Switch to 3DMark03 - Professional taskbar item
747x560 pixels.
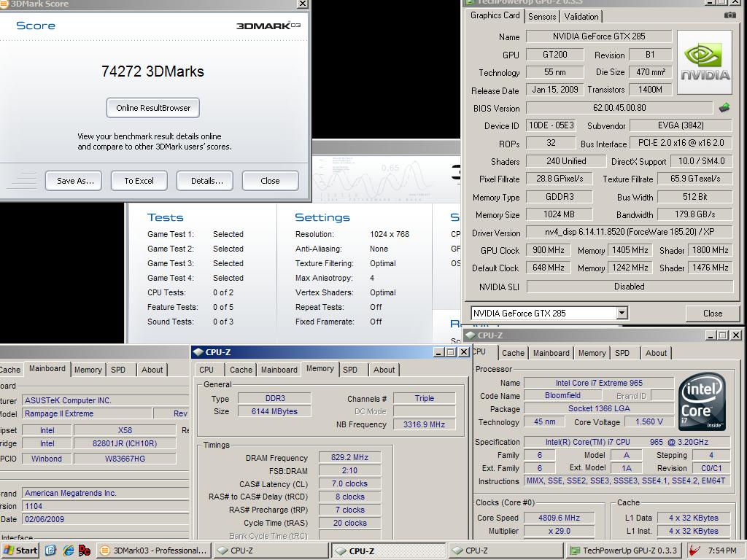[154, 551]
